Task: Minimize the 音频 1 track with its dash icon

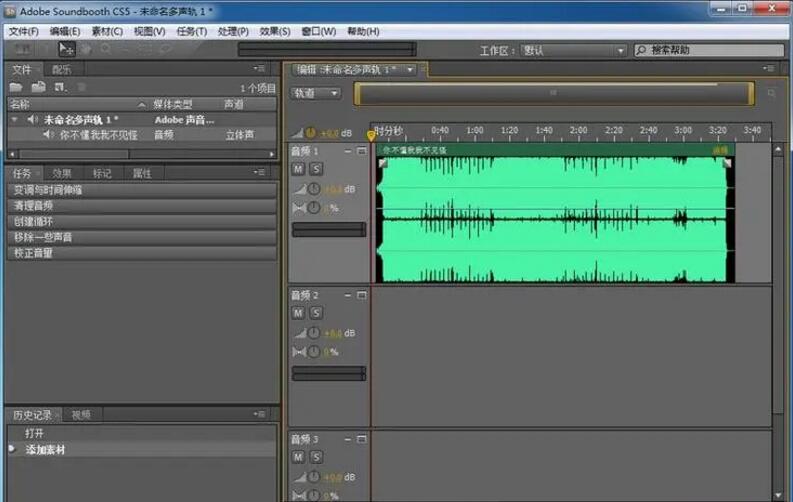Action: click(348, 150)
